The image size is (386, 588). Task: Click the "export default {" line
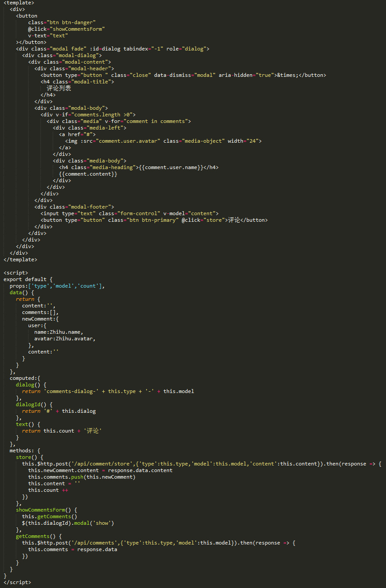tap(28, 279)
